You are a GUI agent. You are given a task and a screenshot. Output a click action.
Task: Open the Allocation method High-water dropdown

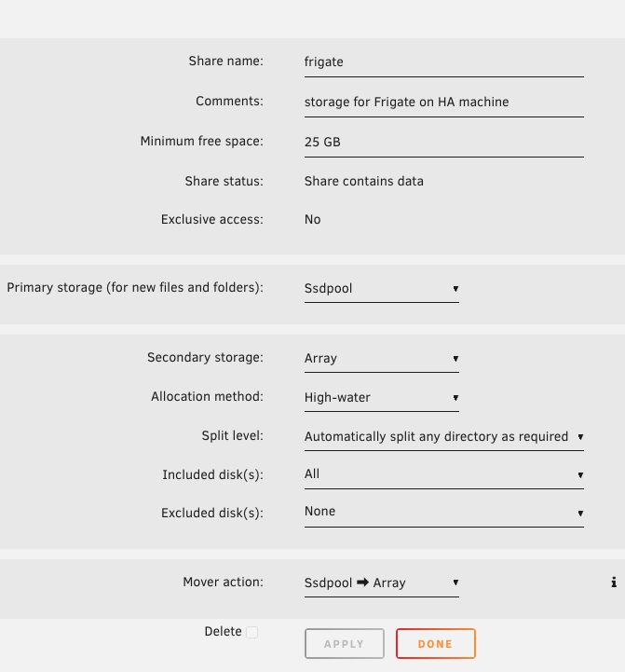click(x=381, y=398)
